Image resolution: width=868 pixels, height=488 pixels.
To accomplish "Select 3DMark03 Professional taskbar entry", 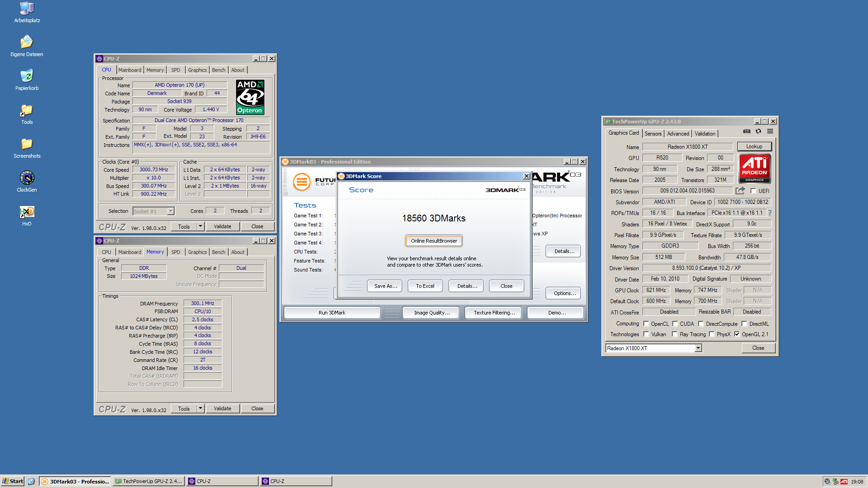I will (75, 481).
